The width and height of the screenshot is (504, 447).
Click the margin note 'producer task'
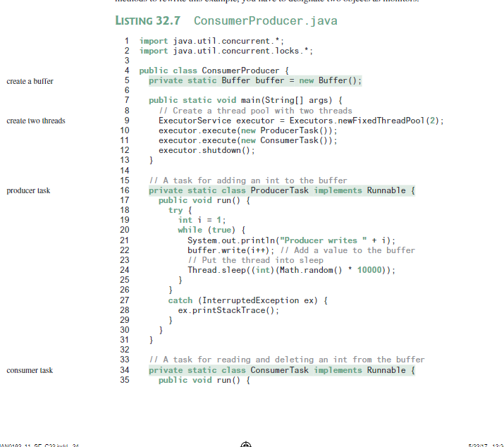pos(28,190)
